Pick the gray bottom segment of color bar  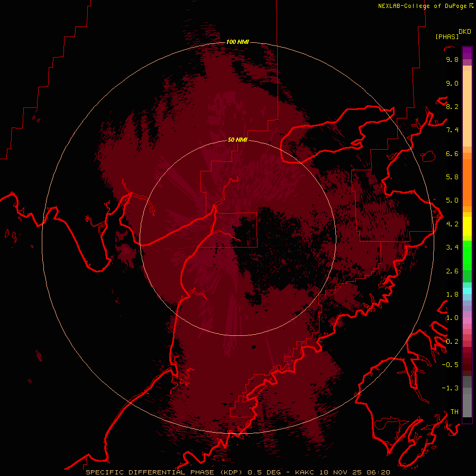467,405
